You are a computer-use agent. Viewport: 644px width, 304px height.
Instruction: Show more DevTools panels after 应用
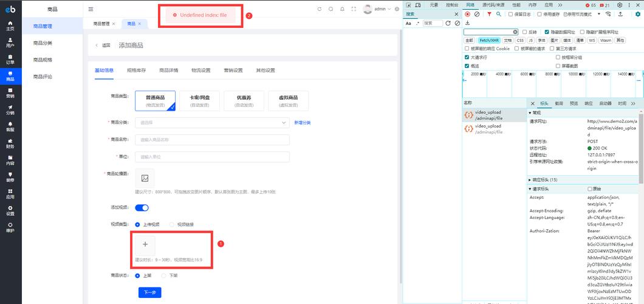[x=560, y=5]
